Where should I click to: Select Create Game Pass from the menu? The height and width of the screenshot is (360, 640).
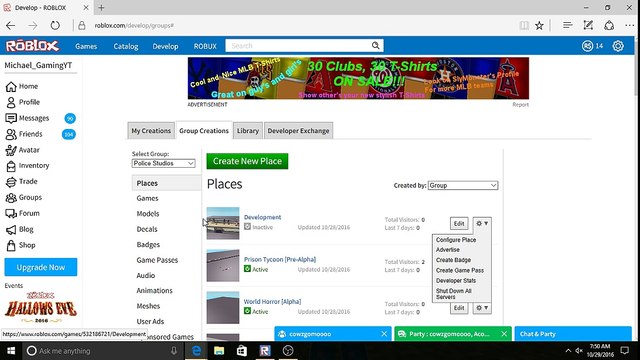pyautogui.click(x=460, y=270)
